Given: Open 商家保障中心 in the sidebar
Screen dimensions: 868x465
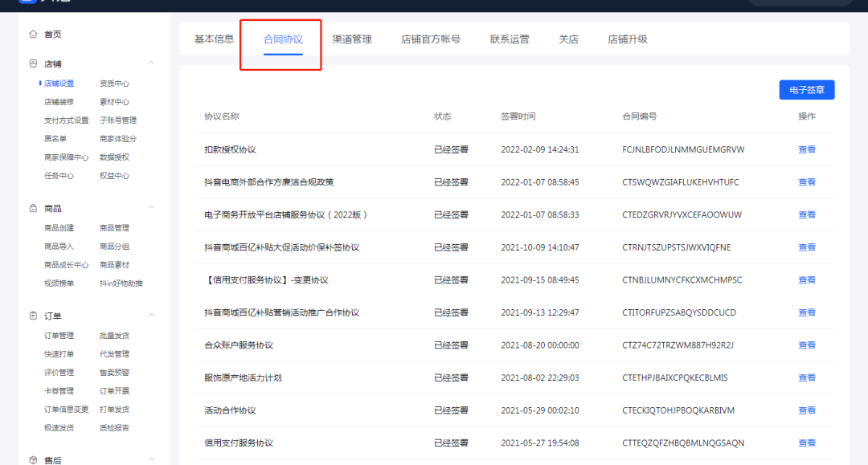Looking at the screenshot, I should pyautogui.click(x=67, y=157).
